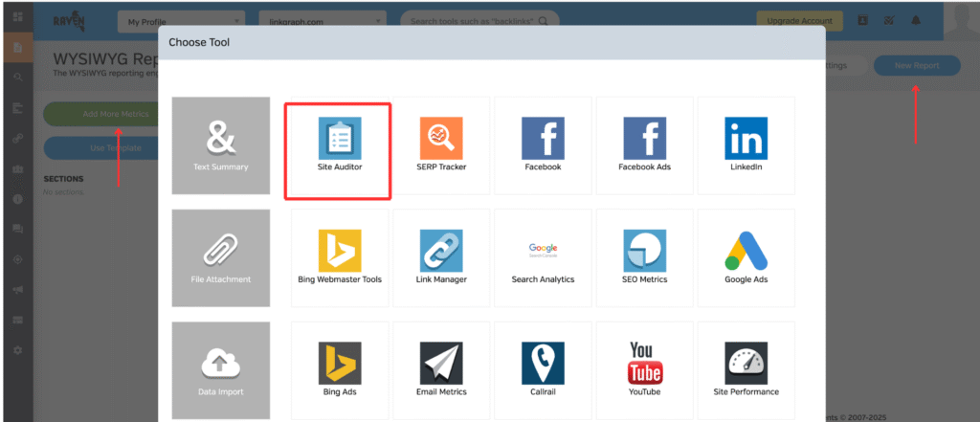Add a File Attachment block
Screen dimensions: 980x422
pyautogui.click(x=221, y=257)
